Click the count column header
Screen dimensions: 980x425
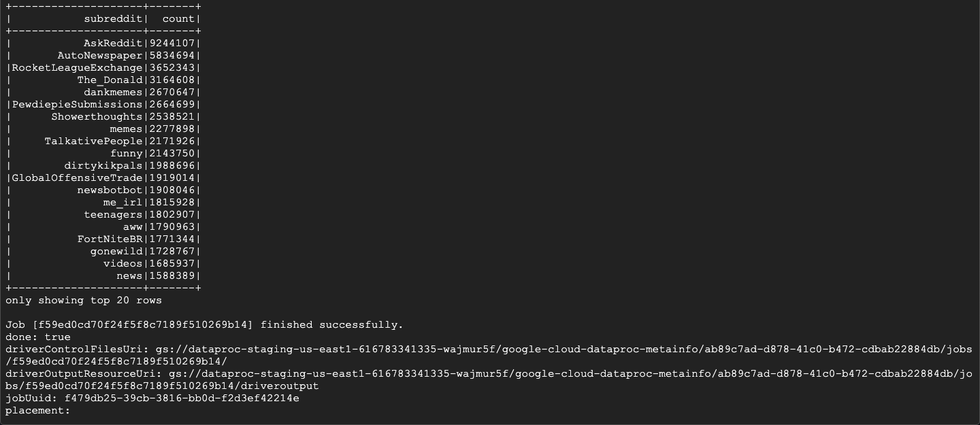point(178,18)
